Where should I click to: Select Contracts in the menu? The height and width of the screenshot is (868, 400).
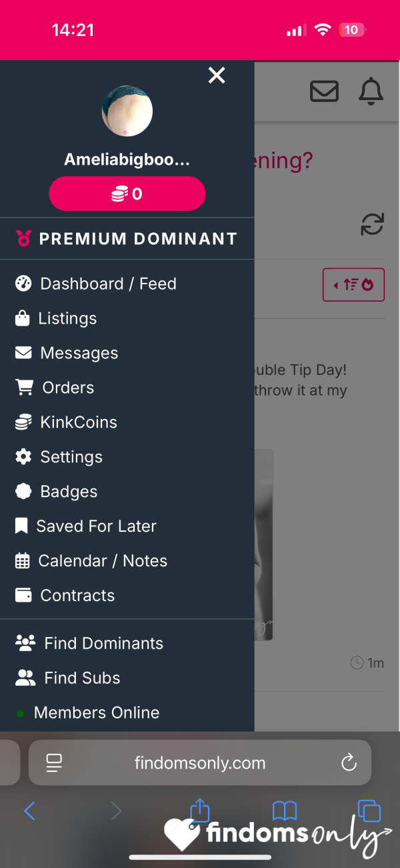point(65,596)
